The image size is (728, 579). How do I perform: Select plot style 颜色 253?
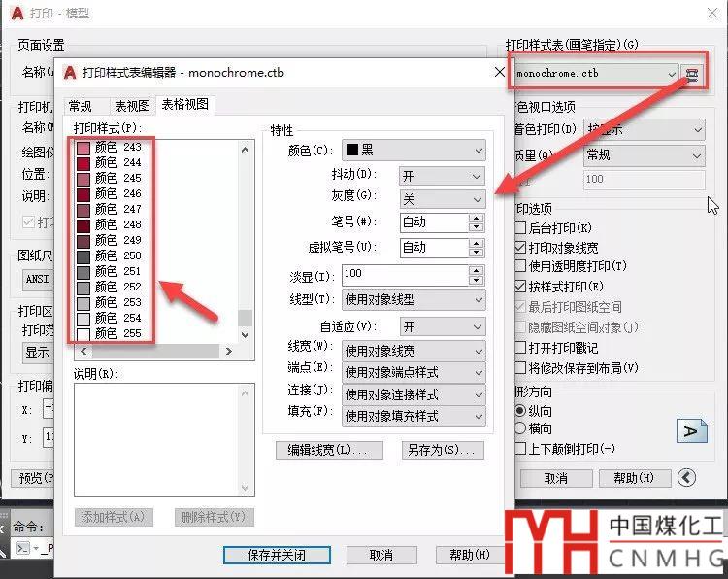118,302
